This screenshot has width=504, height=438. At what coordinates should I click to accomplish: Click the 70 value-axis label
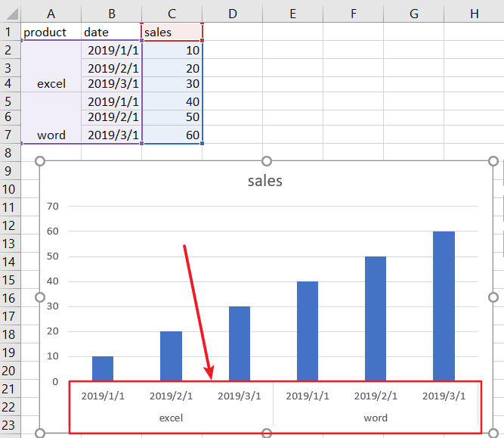(x=53, y=206)
